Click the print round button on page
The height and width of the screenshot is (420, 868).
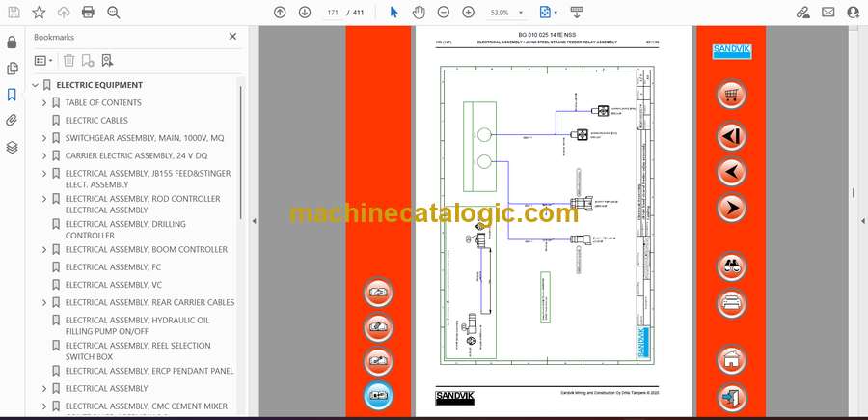coord(731,303)
